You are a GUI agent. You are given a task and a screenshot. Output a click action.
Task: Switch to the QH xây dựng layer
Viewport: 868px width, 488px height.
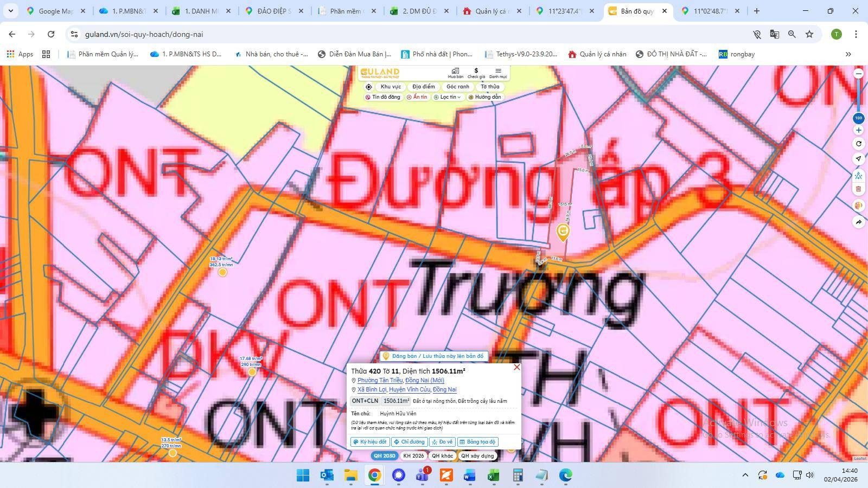477,456
